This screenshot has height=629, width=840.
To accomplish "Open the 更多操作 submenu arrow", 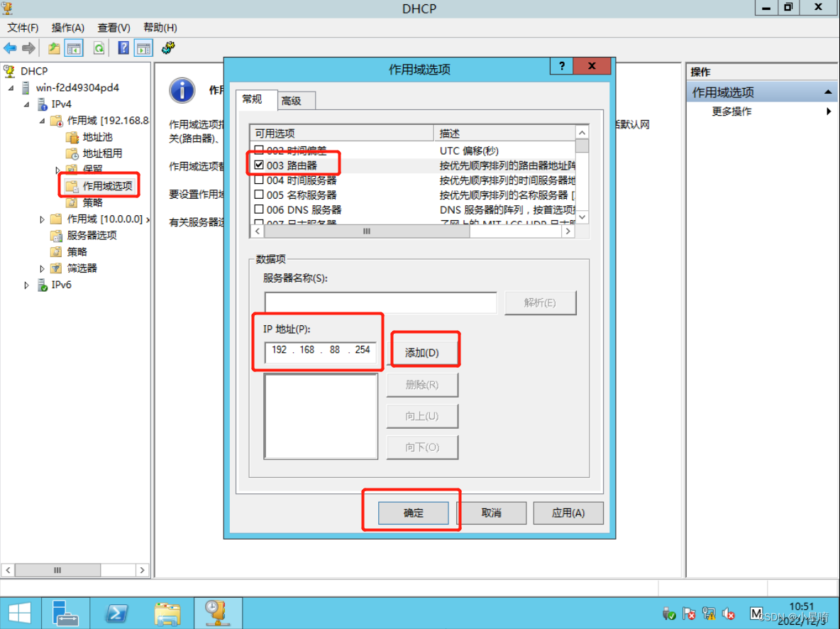I will (x=829, y=111).
